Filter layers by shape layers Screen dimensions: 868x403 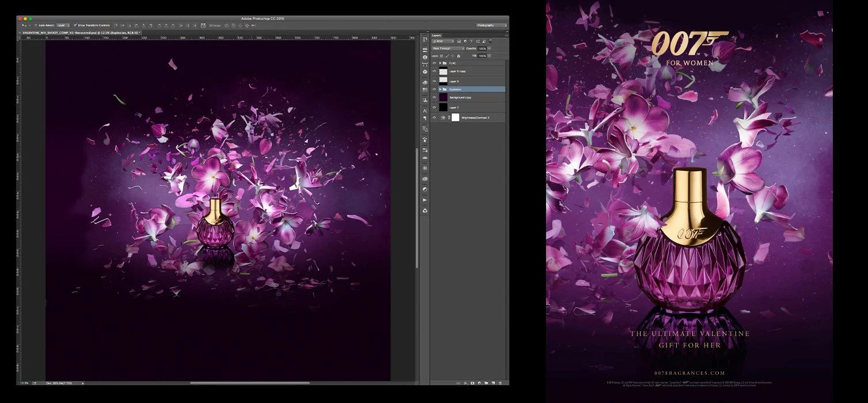click(477, 41)
